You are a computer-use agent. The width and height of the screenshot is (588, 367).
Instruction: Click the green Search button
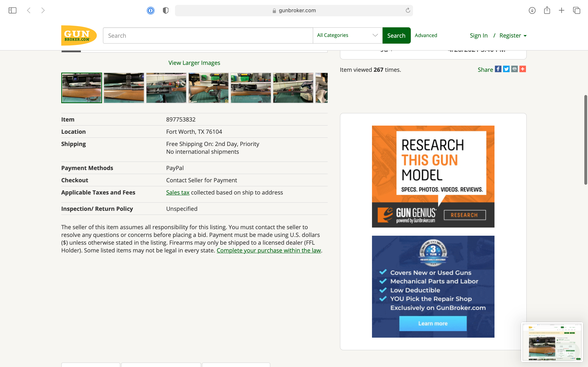tap(396, 36)
